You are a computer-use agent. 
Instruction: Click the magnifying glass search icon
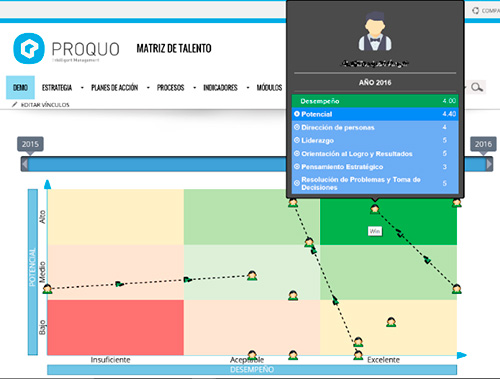pyautogui.click(x=477, y=87)
